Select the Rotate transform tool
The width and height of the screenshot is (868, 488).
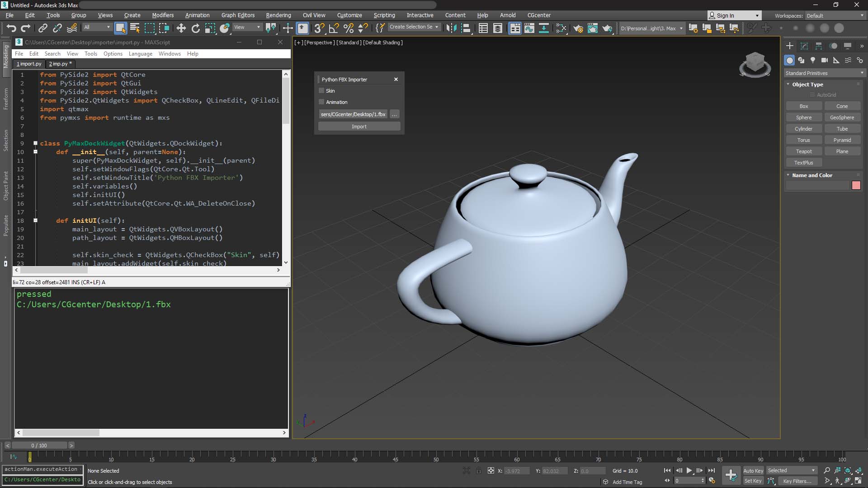pos(195,28)
